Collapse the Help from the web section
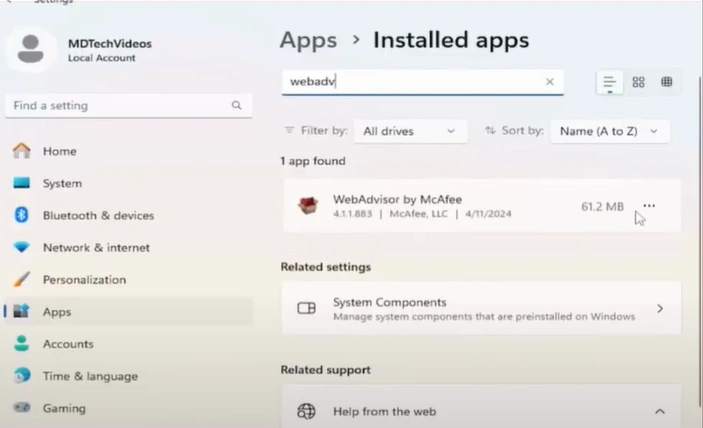The height and width of the screenshot is (428, 703). click(660, 411)
